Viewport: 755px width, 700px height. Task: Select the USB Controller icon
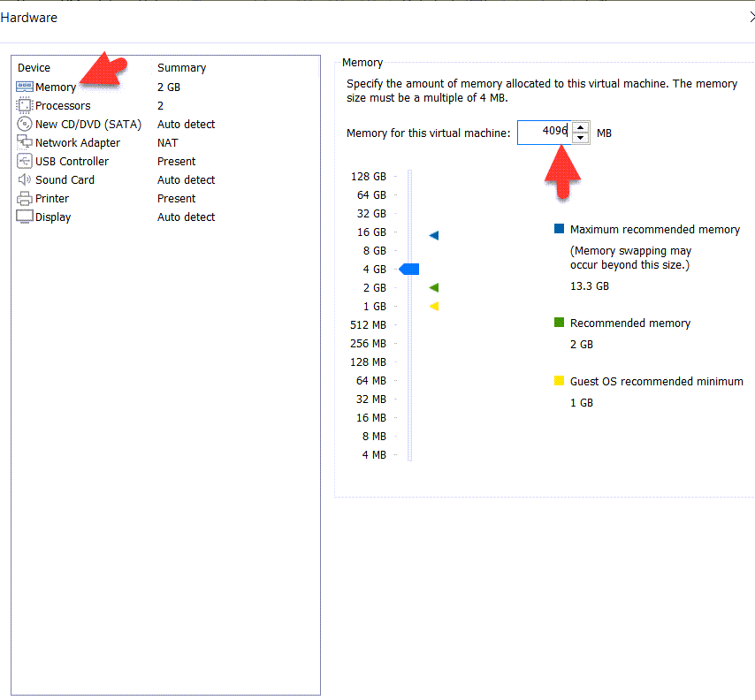[x=25, y=161]
